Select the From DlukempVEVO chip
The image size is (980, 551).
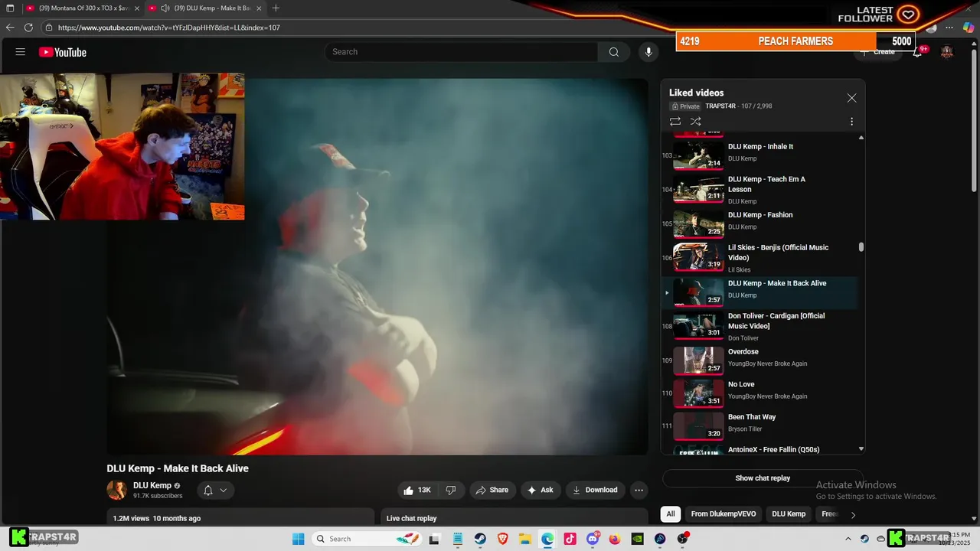(723, 514)
